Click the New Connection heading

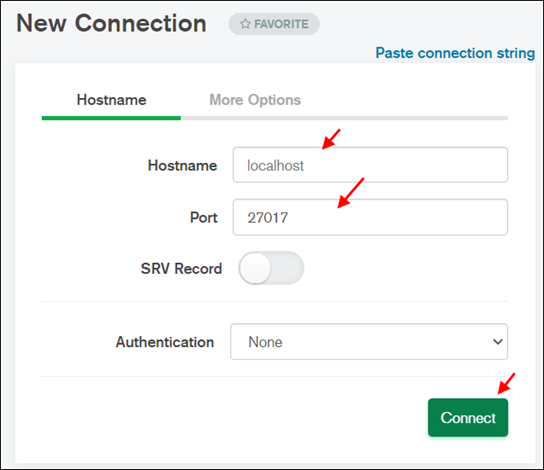click(111, 23)
